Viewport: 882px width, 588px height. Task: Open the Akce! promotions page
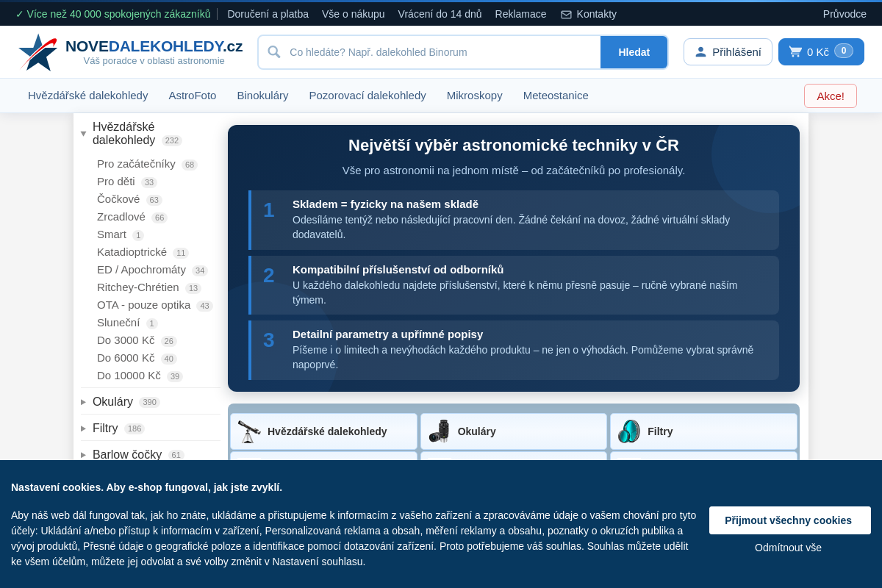pos(830,96)
